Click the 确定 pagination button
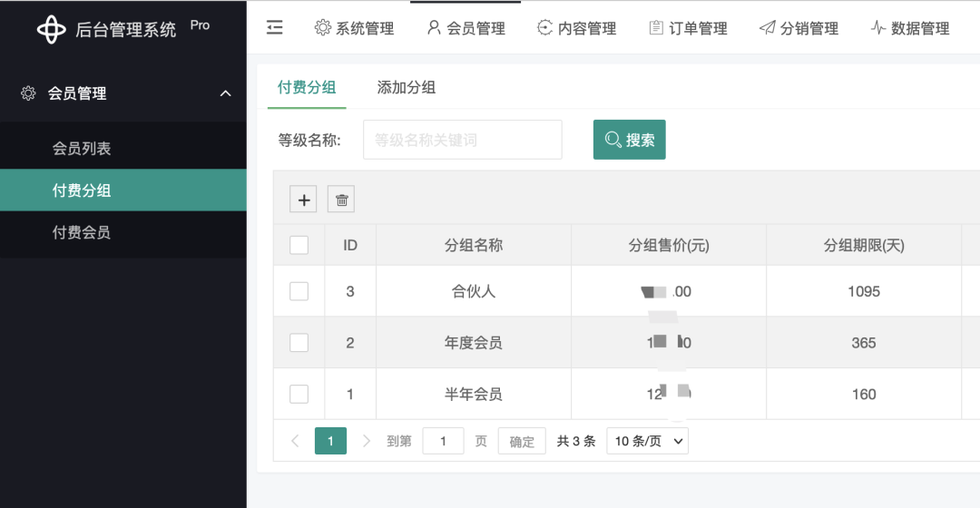 (x=522, y=442)
